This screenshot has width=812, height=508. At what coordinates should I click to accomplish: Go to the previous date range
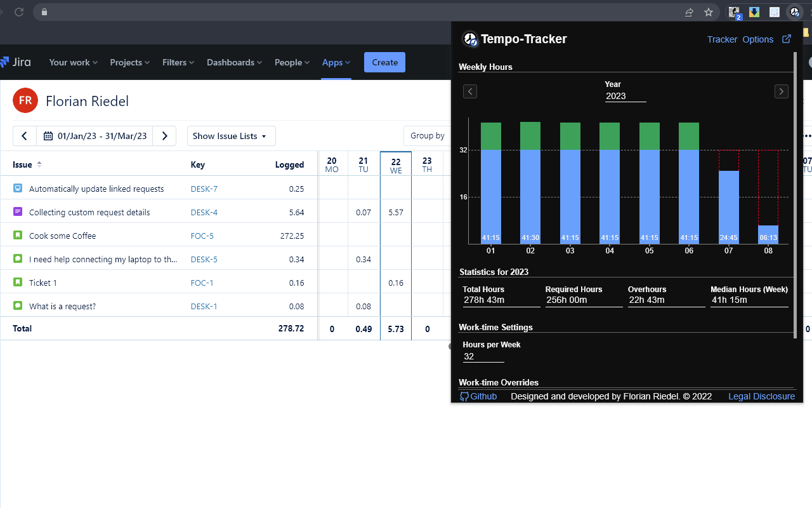25,136
